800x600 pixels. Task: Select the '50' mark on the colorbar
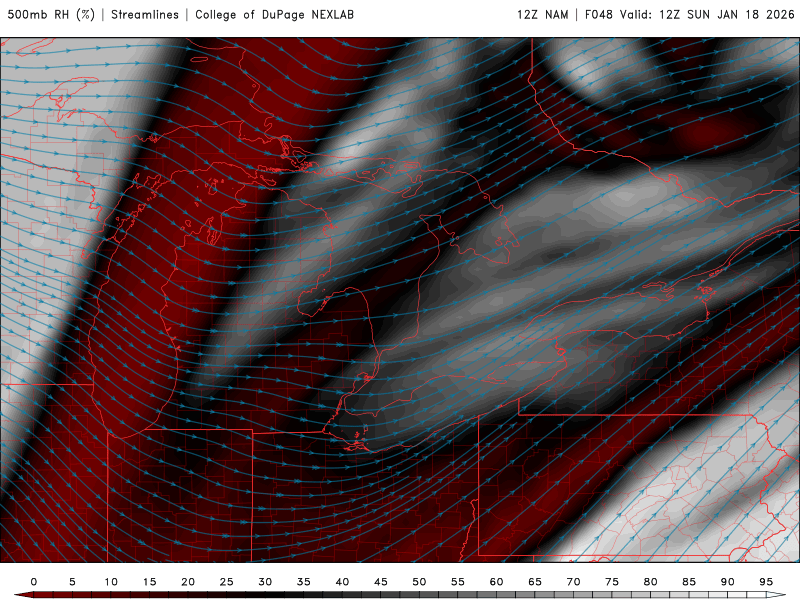419,582
